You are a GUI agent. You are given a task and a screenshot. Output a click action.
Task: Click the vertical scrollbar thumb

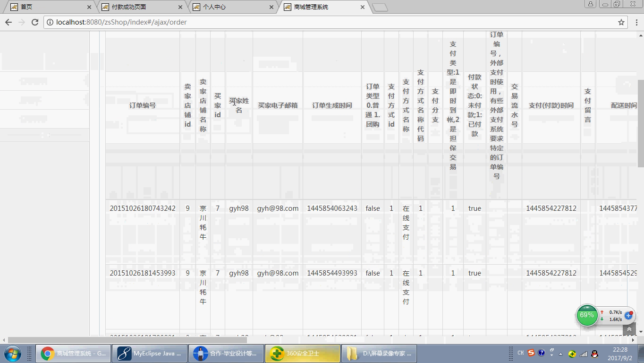click(640, 123)
